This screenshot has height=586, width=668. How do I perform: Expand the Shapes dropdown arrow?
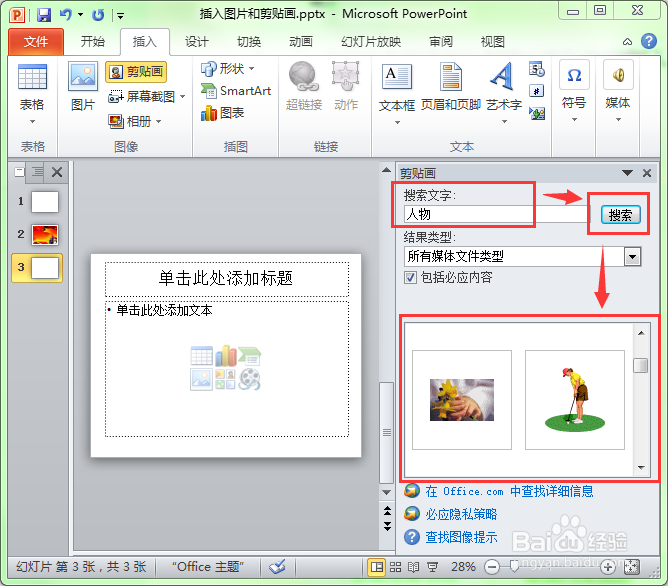tap(251, 68)
